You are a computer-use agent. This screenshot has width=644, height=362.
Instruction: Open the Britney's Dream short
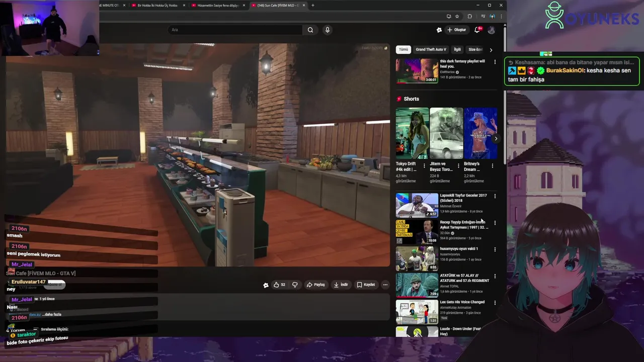click(x=480, y=133)
